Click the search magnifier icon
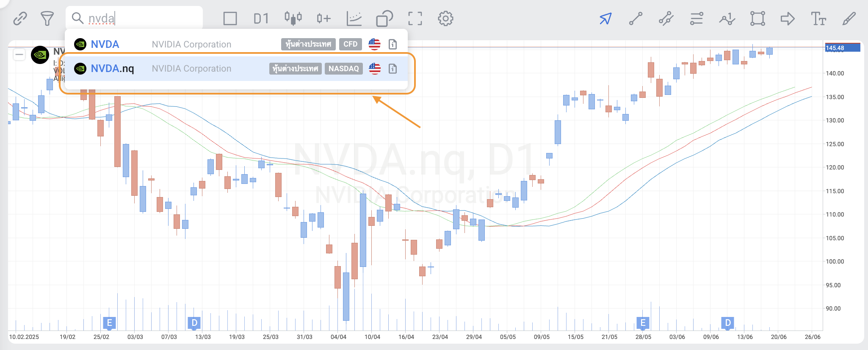The height and width of the screenshot is (350, 868). coord(77,18)
